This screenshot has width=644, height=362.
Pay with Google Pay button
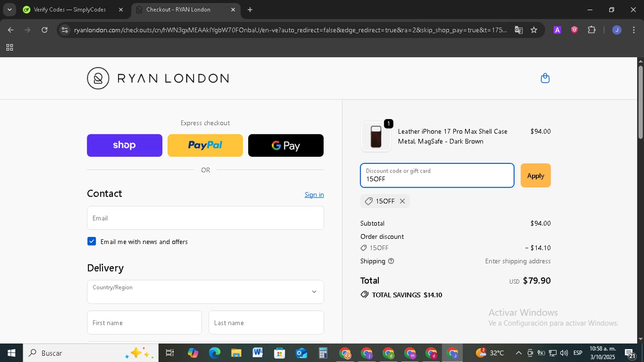(286, 145)
